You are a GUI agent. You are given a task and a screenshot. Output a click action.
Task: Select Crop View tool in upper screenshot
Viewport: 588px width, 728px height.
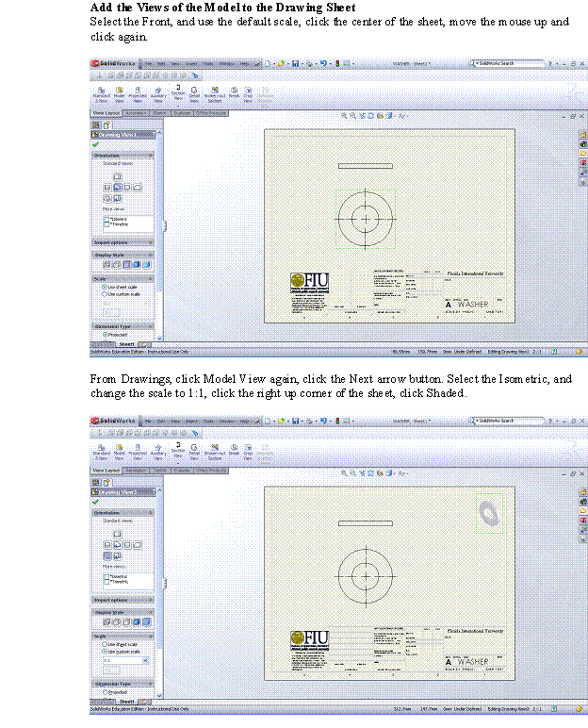click(x=248, y=94)
